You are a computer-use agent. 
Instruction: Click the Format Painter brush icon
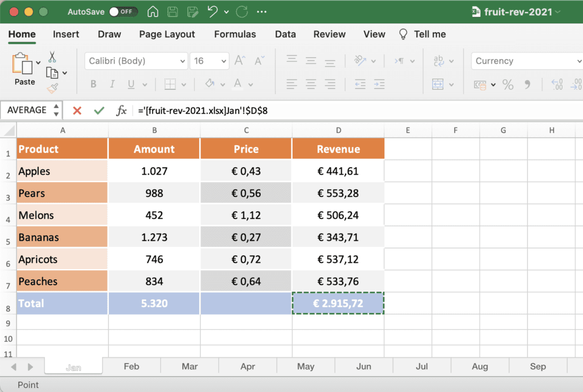(52, 88)
